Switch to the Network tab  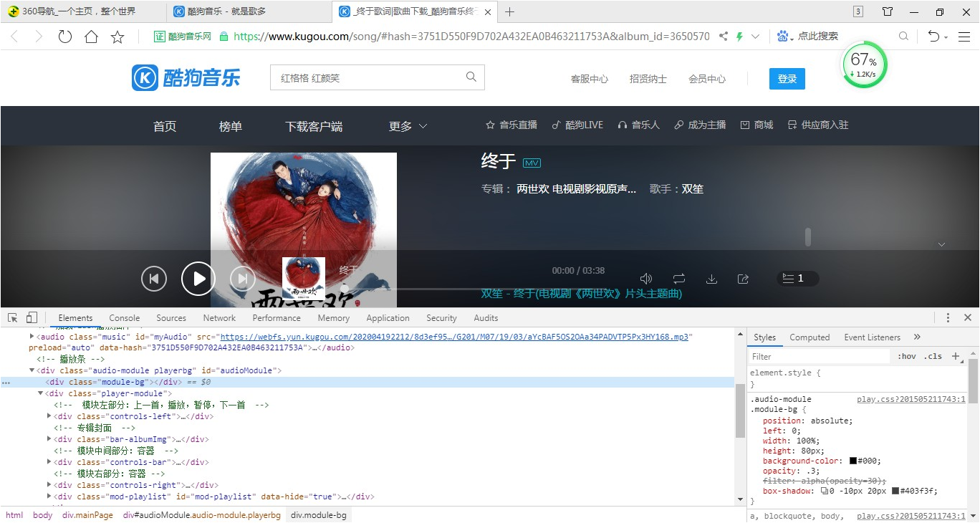click(219, 318)
